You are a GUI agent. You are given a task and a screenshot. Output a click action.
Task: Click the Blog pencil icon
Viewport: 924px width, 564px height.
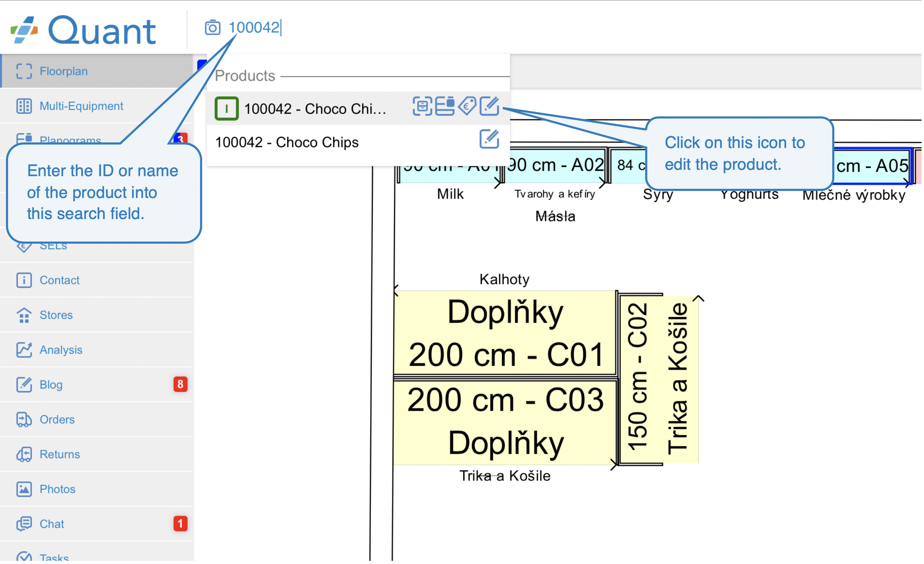[x=24, y=385]
